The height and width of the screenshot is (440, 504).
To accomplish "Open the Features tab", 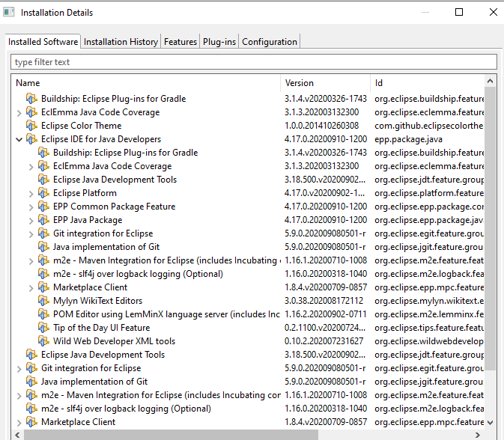I will [180, 42].
